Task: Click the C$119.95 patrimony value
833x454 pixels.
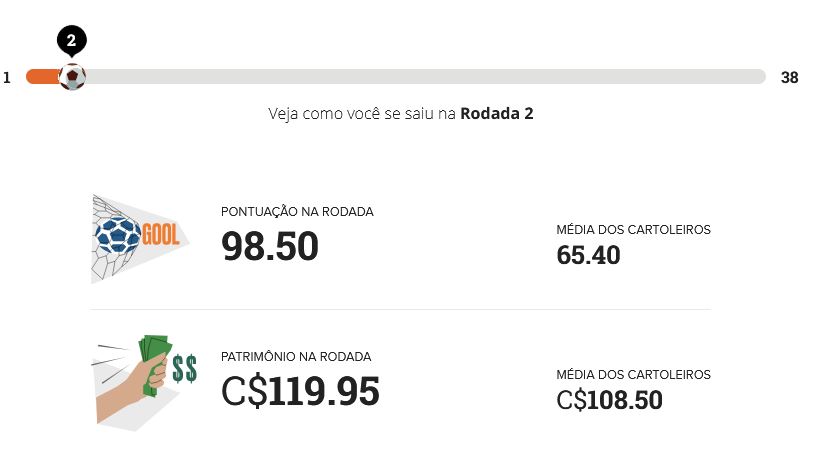Action: pyautogui.click(x=300, y=391)
